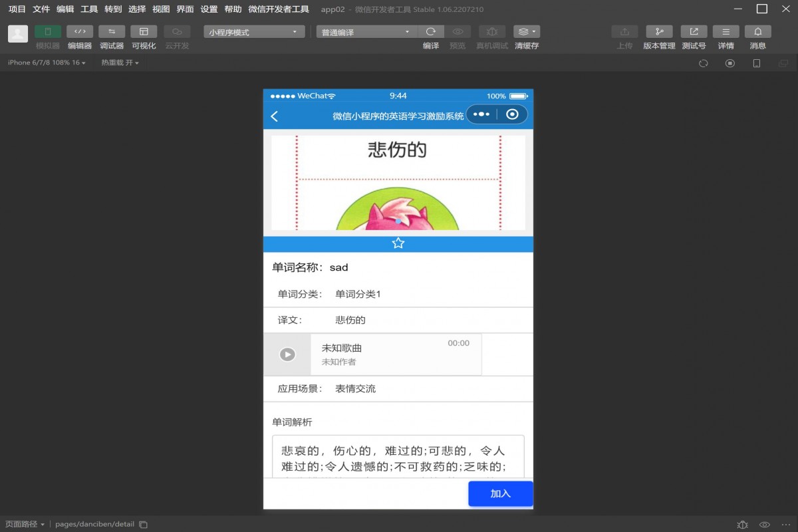This screenshot has height=532, width=798.
Task: Open the normal compile mode dropdown
Action: pyautogui.click(x=366, y=32)
